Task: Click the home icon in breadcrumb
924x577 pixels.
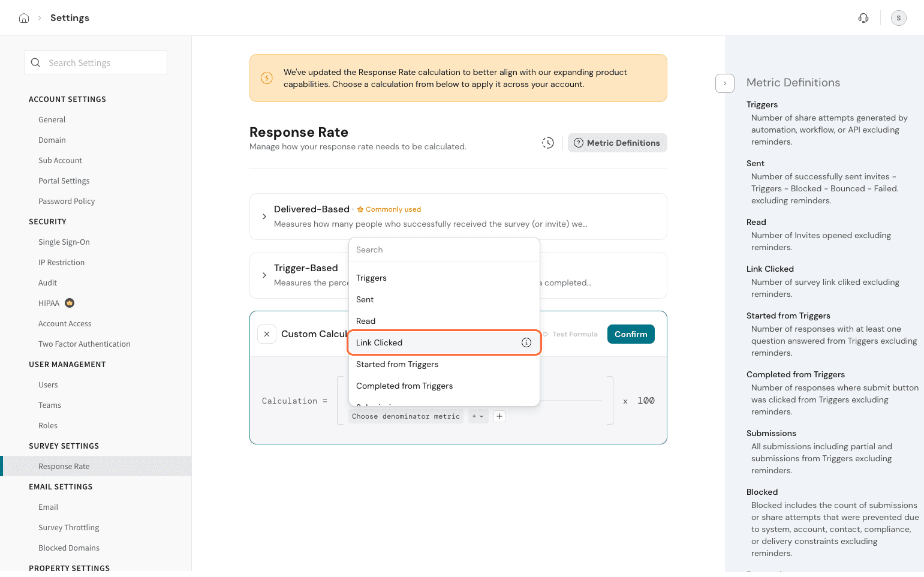Action: coord(24,18)
